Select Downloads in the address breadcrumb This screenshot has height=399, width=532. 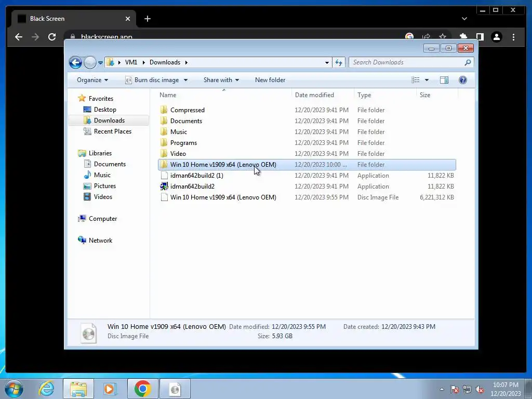pyautogui.click(x=165, y=62)
